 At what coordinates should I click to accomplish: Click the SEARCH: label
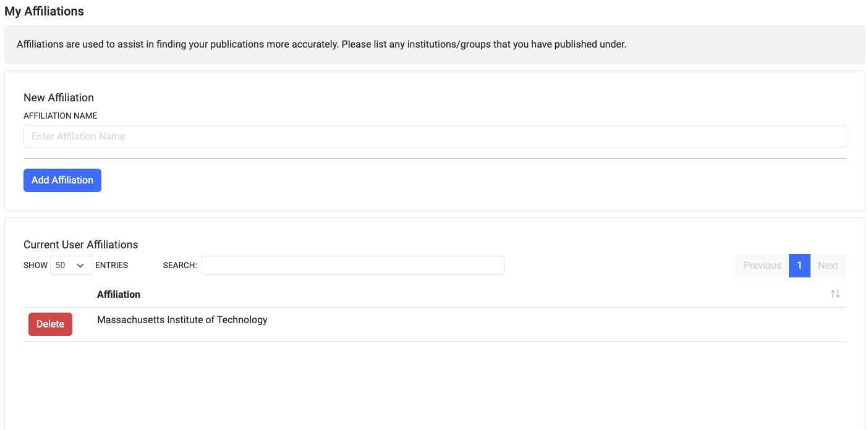180,266
